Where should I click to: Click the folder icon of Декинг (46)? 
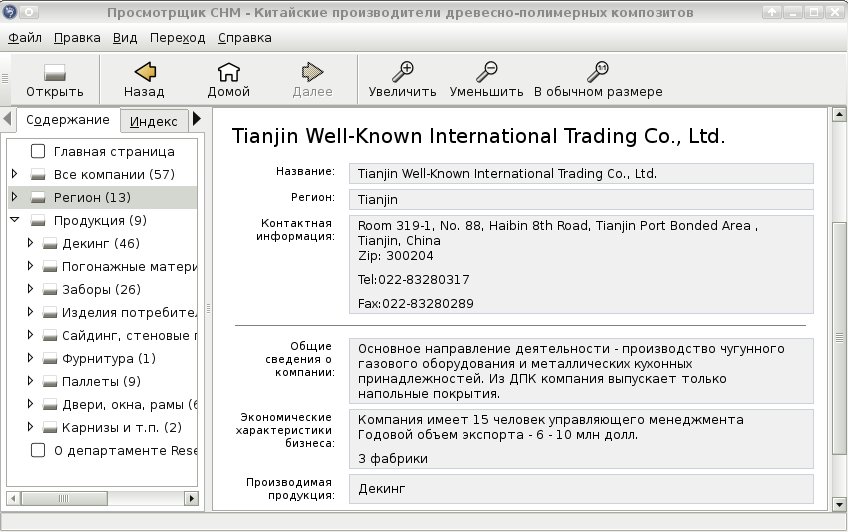click(50, 244)
